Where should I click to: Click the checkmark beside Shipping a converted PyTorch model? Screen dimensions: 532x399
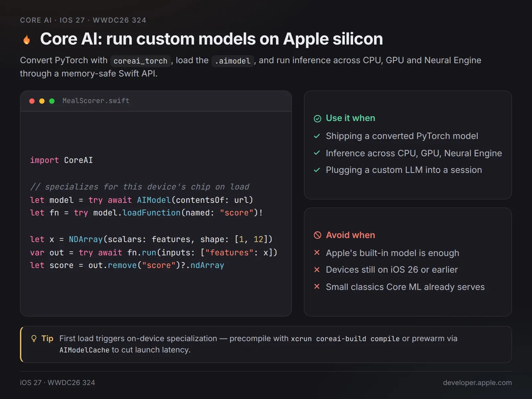(x=317, y=136)
